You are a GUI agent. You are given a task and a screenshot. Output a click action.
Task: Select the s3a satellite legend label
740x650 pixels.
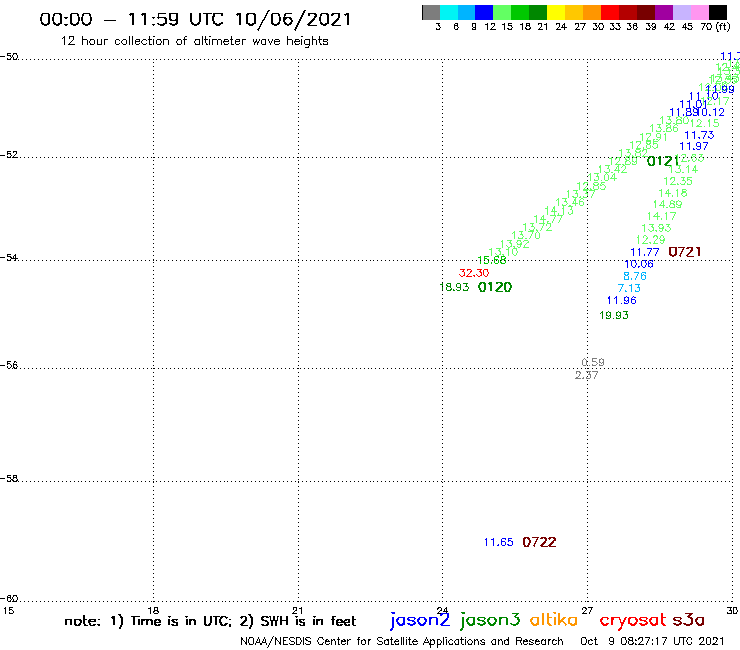[x=689, y=620]
